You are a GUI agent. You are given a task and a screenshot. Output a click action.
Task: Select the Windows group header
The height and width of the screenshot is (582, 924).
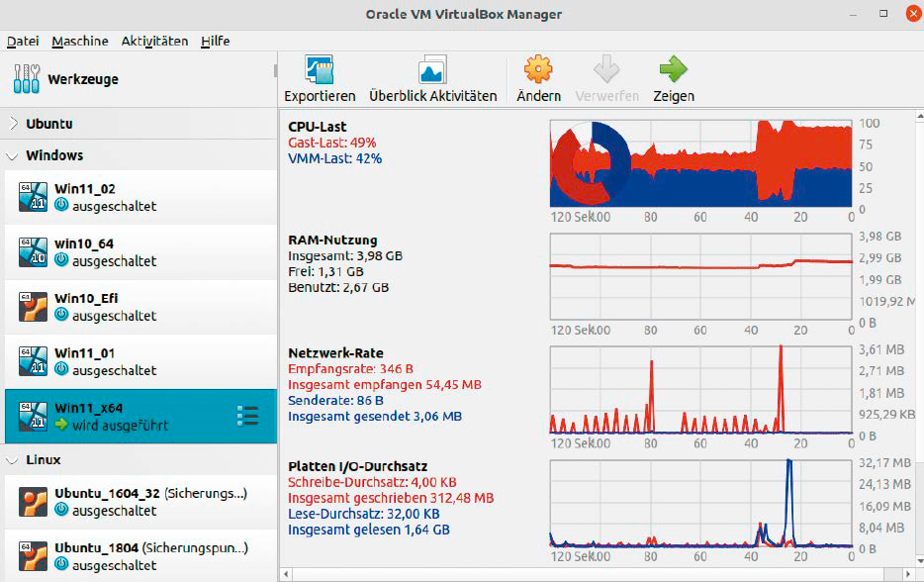[139, 155]
